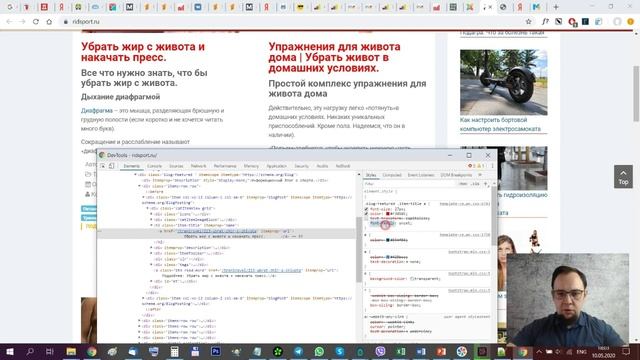Image resolution: width=640 pixels, height=360 pixels.
Task: Collapse the items-row div node in Elements
Action: click(x=140, y=186)
